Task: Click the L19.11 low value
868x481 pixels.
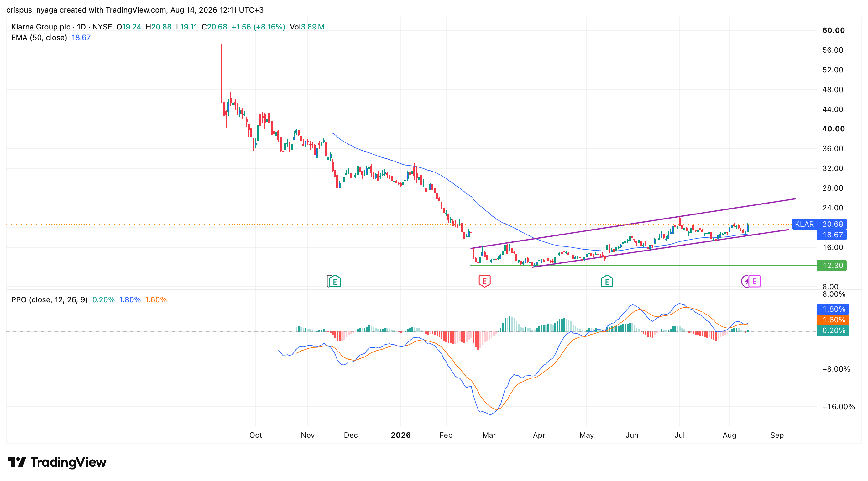Action: click(186, 27)
